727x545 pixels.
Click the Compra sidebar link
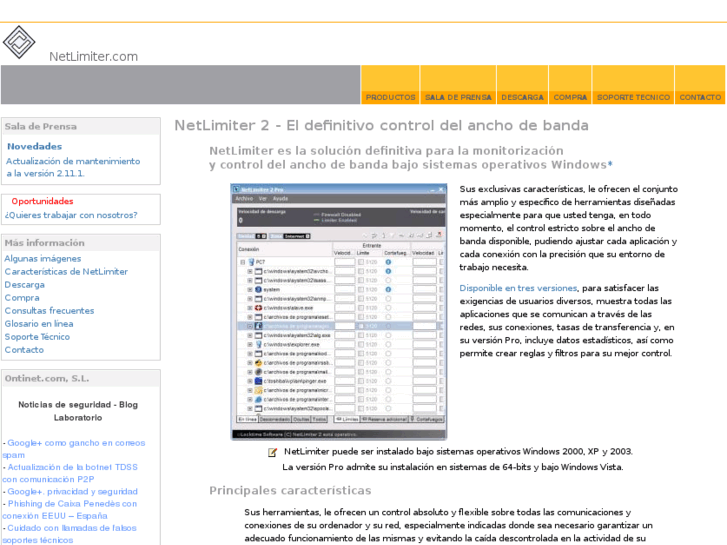coord(22,297)
